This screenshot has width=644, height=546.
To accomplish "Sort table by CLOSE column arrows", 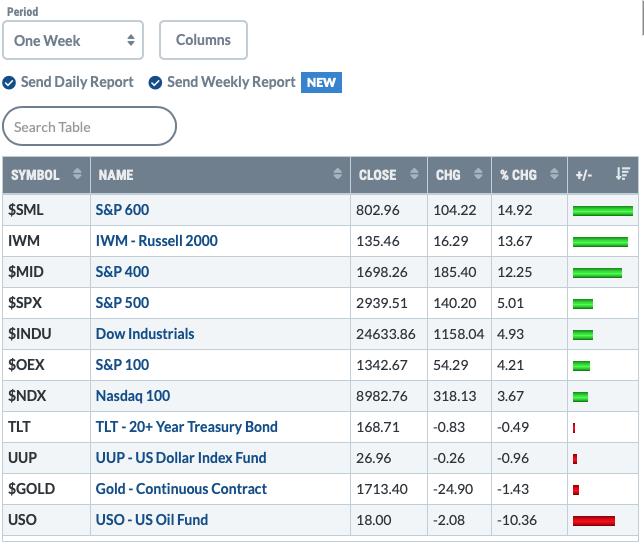I will click(x=414, y=174).
